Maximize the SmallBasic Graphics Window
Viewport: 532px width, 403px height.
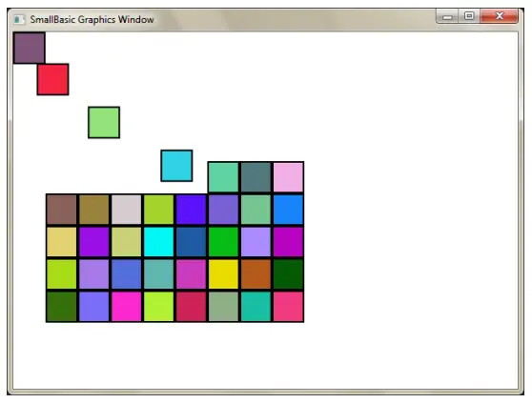469,16
